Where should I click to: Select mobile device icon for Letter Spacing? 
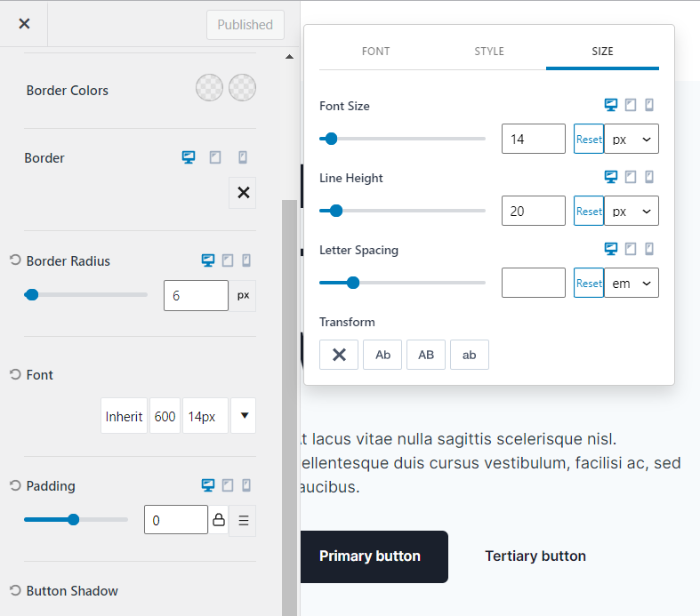coord(649,249)
